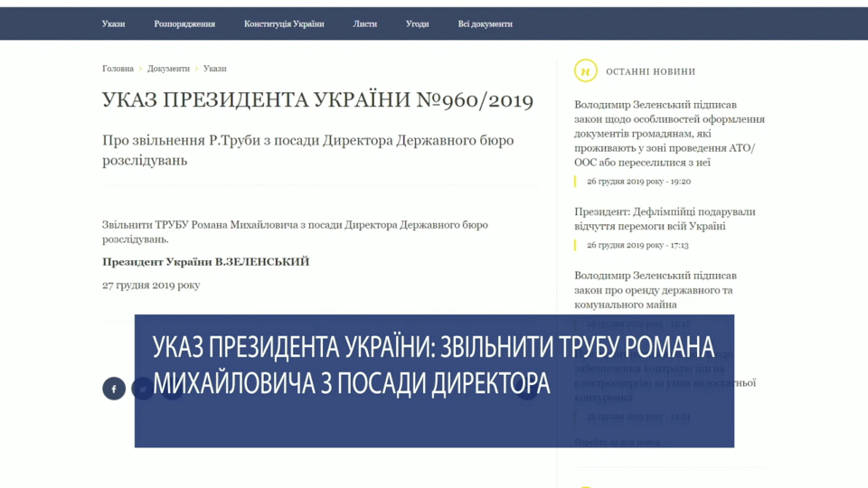Open the Укази menu item
Screen dimensions: 868x488
[x=113, y=23]
